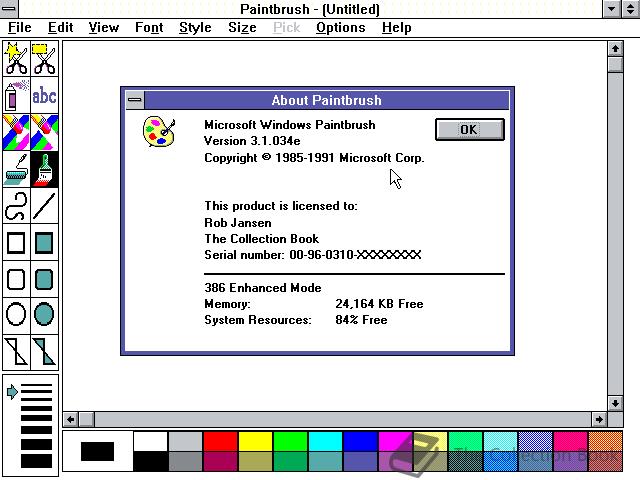
Task: Pick the yellow color swatch
Action: 256,442
